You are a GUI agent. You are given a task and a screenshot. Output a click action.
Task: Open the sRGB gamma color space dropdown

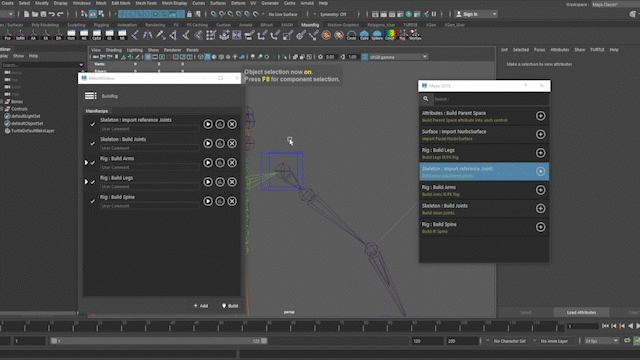click(x=398, y=57)
